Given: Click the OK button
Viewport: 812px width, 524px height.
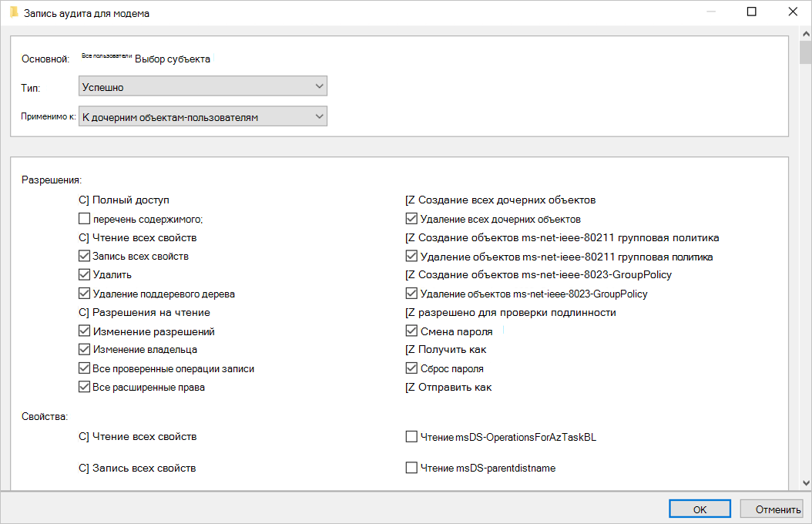Looking at the screenshot, I should point(700,509).
